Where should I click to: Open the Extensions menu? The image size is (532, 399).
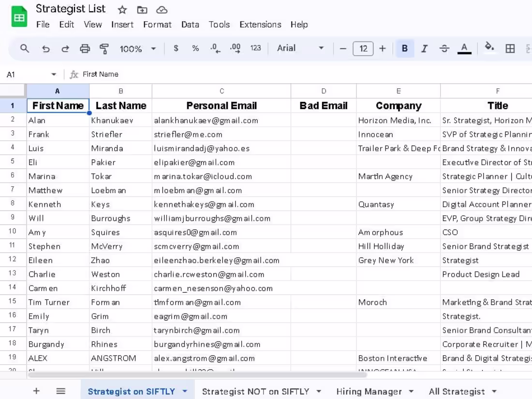click(x=260, y=25)
